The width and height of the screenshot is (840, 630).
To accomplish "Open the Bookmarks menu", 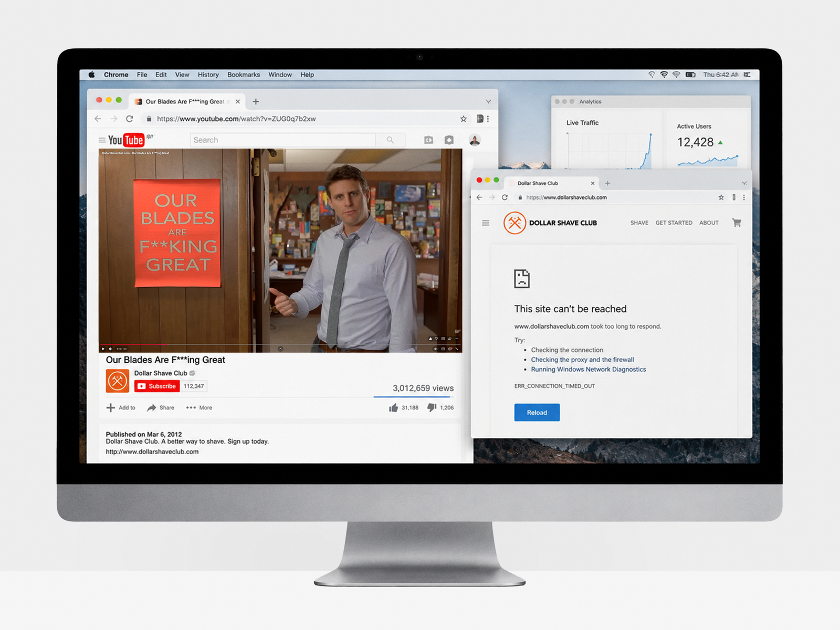I will coord(244,75).
